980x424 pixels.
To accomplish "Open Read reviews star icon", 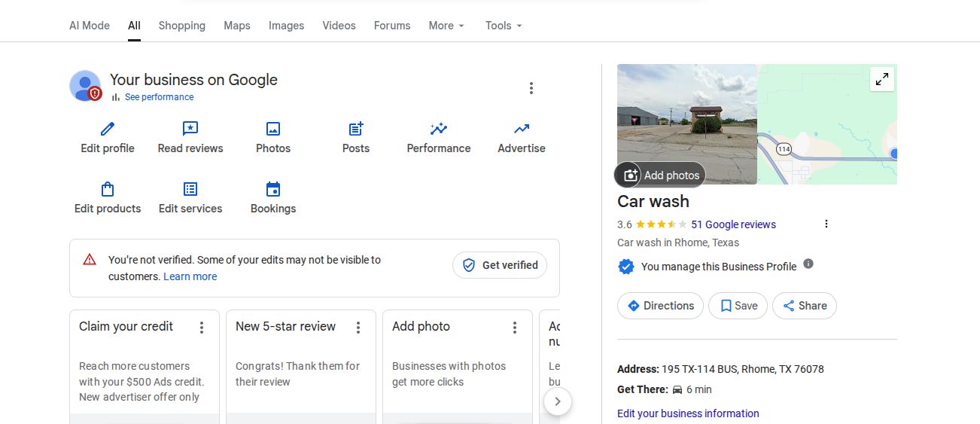I will tap(190, 129).
